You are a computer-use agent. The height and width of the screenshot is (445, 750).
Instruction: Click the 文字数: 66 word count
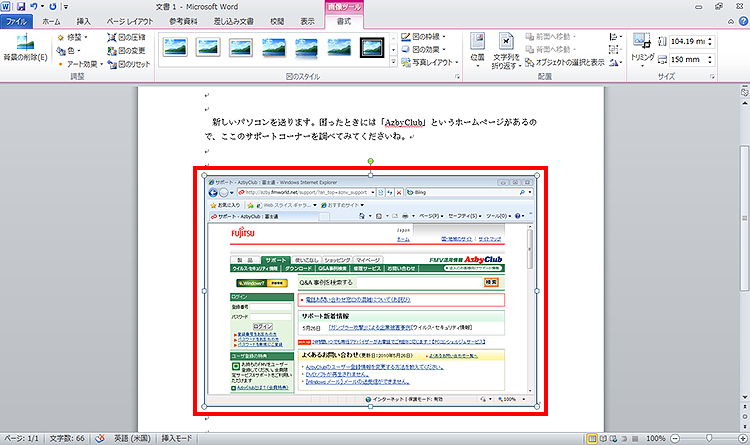pyautogui.click(x=67, y=438)
